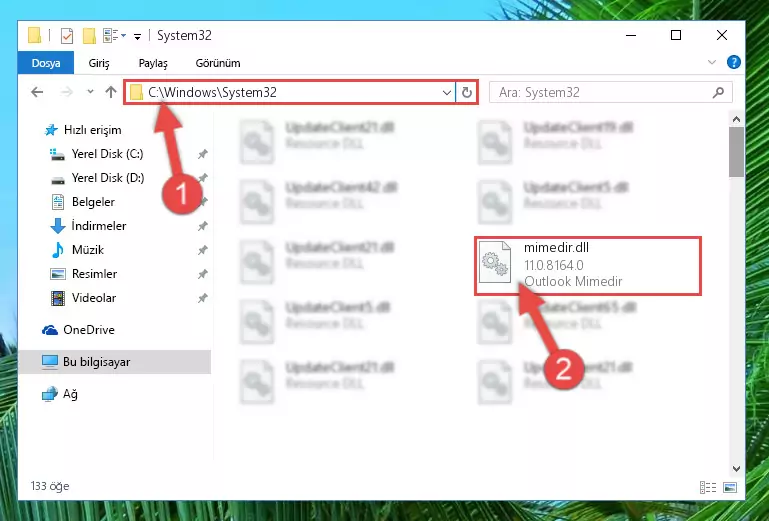Click the address bar path C:\Windows\System32
Image resolution: width=769 pixels, height=521 pixels.
click(x=212, y=92)
